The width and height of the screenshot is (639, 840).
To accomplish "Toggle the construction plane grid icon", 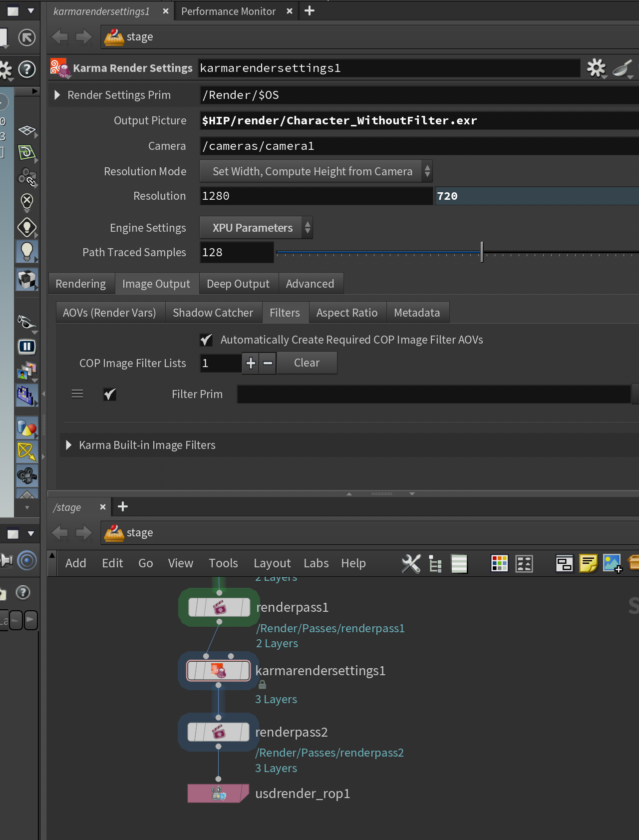I will [27, 131].
